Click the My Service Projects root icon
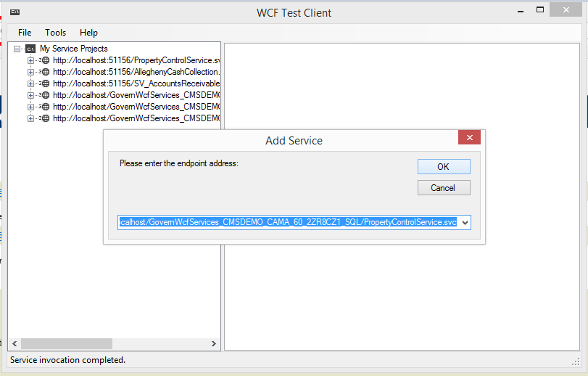The image size is (588, 376). 30,49
